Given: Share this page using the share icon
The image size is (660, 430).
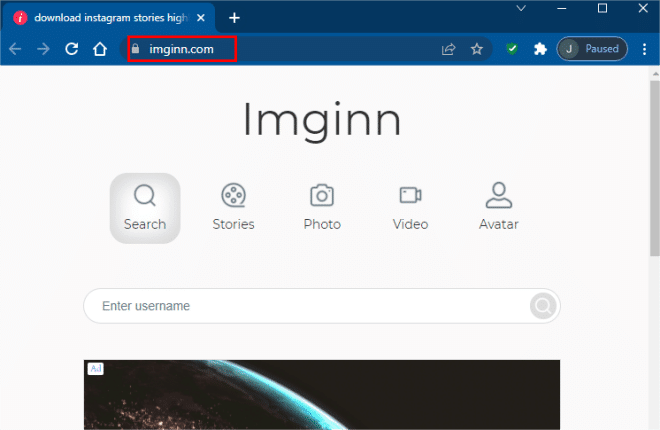Looking at the screenshot, I should 448,49.
